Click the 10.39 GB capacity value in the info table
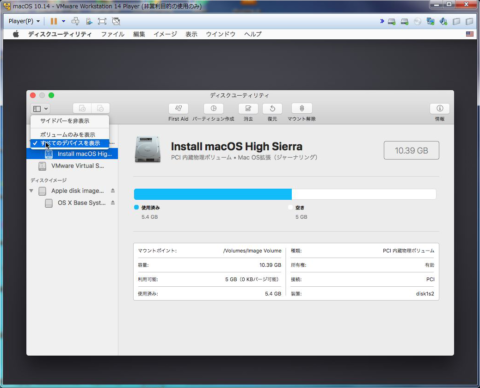 [270, 265]
